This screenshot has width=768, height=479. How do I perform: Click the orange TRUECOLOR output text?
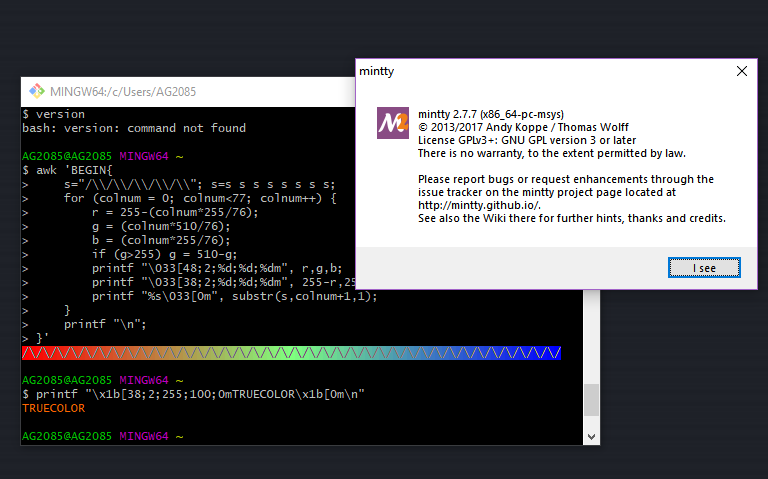53,408
